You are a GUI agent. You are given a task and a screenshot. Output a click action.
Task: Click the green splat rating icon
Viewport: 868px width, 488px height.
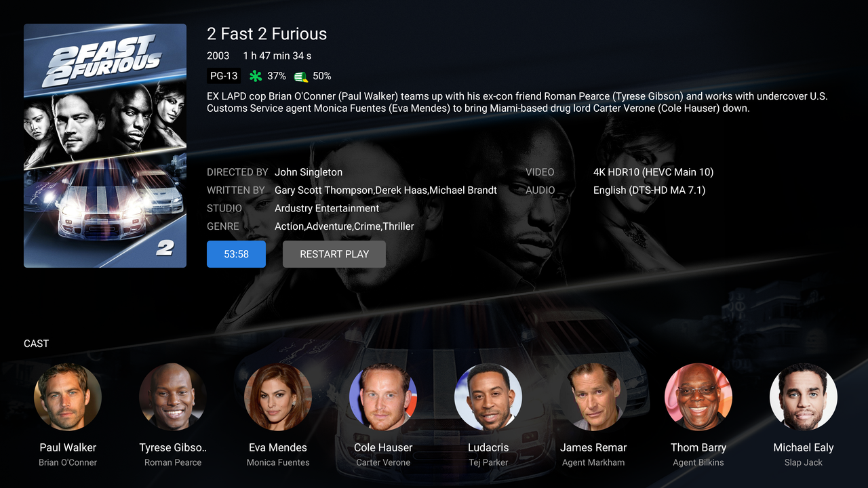tap(256, 76)
